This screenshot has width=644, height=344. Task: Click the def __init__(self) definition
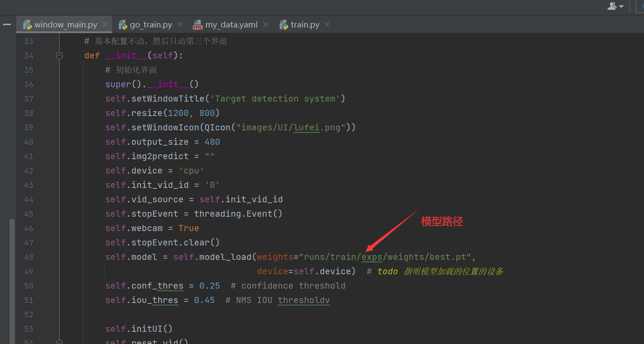[x=134, y=55]
